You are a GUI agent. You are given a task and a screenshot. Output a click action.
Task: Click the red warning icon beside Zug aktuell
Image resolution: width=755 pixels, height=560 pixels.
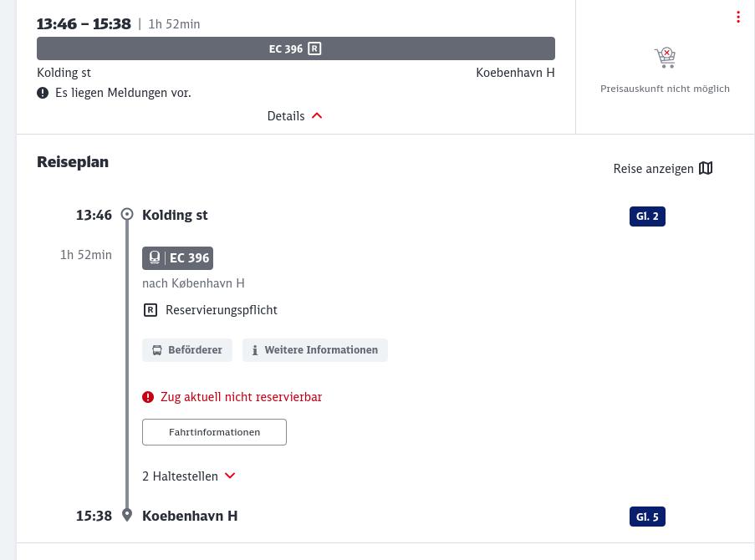tap(148, 397)
